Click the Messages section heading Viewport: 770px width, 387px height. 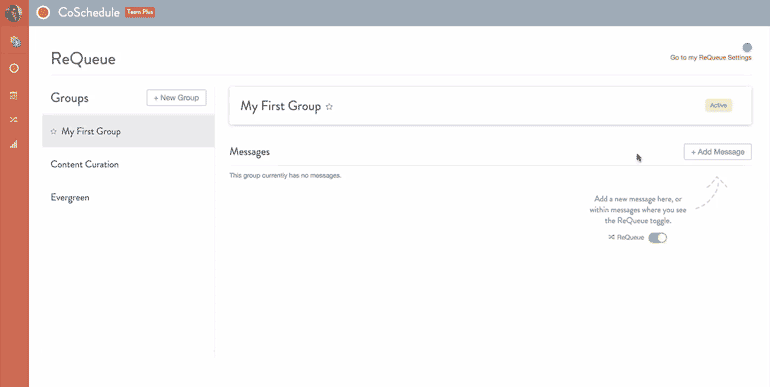point(249,152)
